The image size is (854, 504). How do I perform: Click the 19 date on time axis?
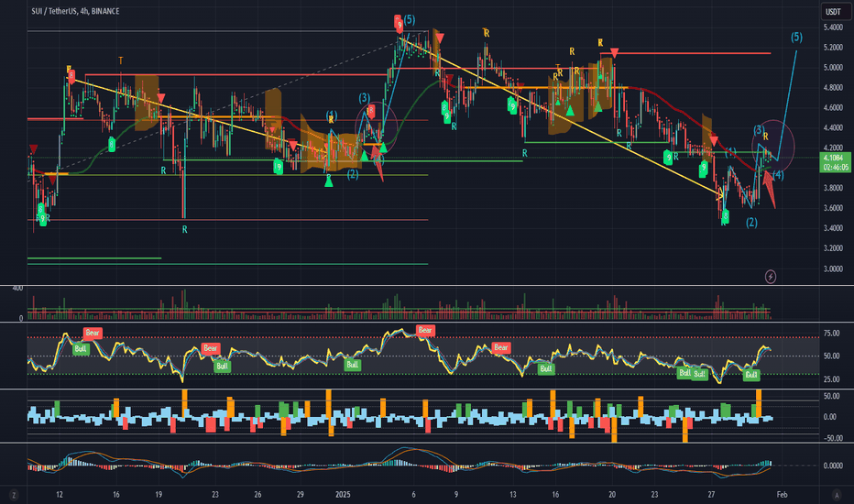click(x=159, y=495)
